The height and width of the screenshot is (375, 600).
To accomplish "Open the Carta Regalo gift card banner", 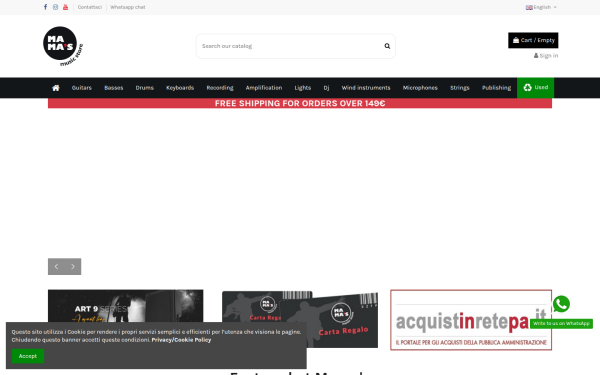I will tap(300, 319).
